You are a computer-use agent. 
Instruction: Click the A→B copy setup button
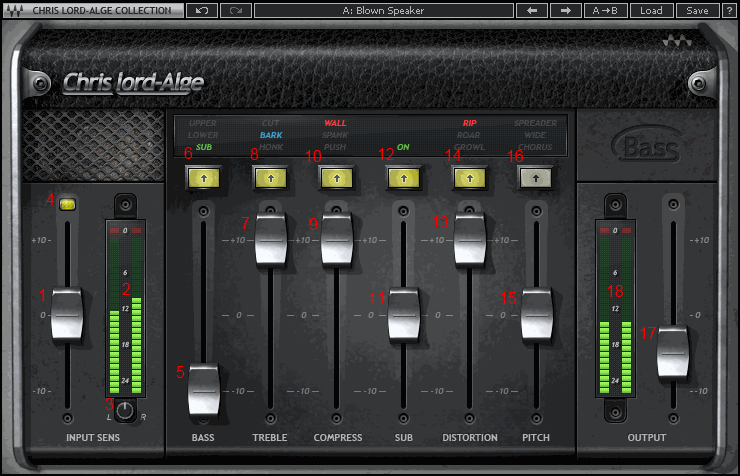coord(606,10)
